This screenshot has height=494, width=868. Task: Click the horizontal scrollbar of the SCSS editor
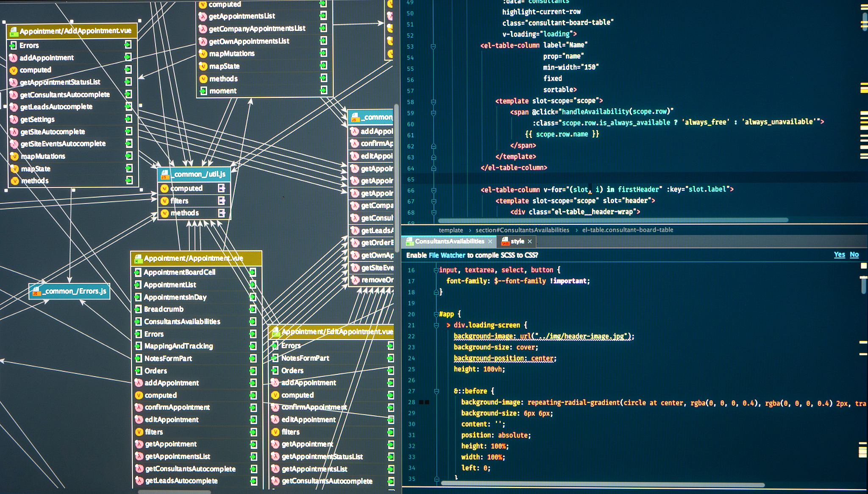click(603, 484)
